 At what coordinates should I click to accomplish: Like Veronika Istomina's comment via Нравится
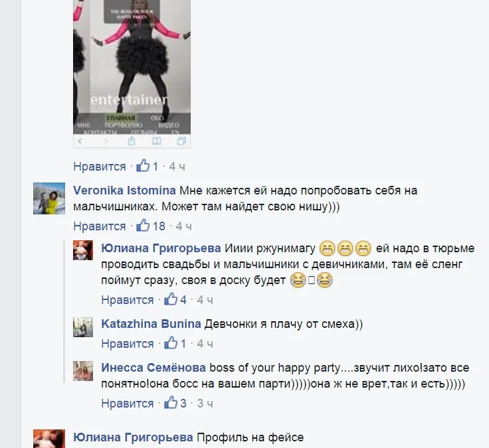point(100,226)
